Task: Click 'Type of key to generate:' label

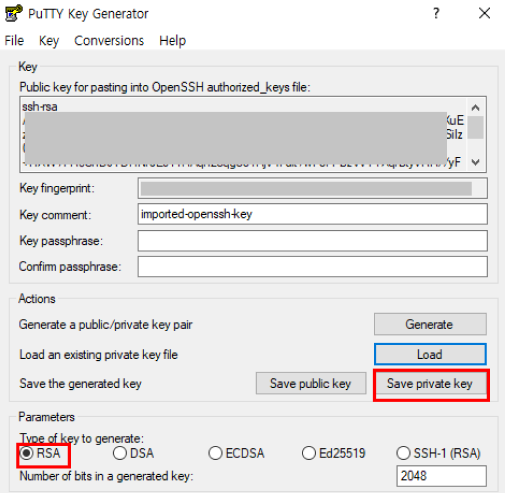Action: tap(82, 438)
